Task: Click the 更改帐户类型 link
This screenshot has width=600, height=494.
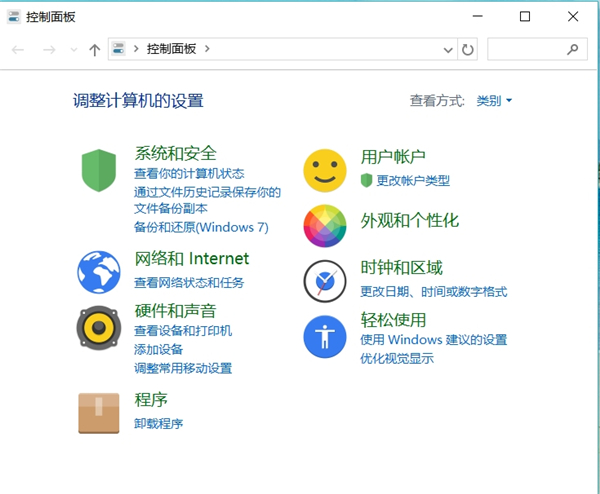Action: [x=413, y=180]
